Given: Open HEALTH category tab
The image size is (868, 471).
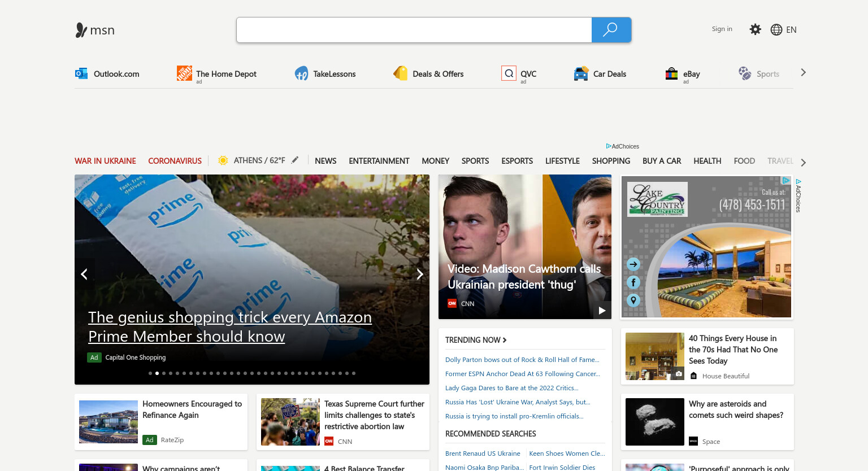Looking at the screenshot, I should coord(708,161).
